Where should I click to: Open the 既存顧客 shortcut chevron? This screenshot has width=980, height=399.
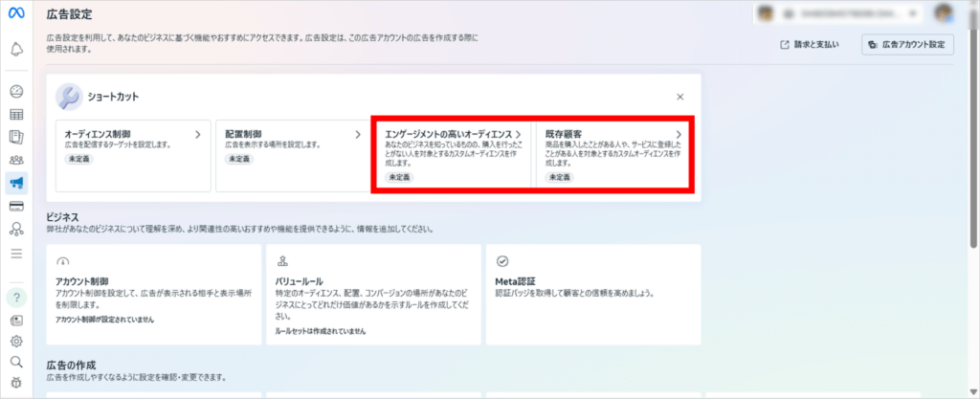tap(679, 134)
